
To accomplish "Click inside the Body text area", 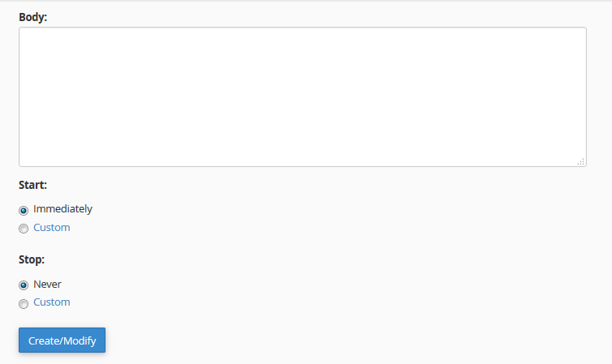I will pyautogui.click(x=303, y=96).
